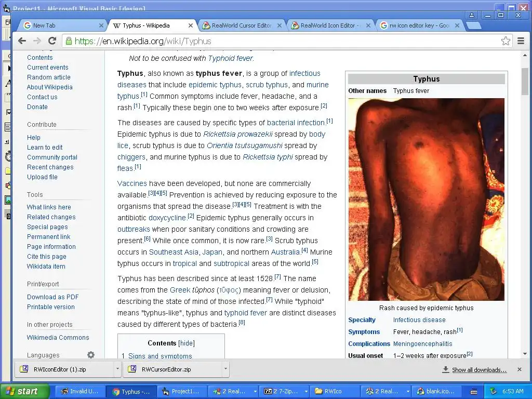The image size is (532, 399).
Task: Open Printable version link
Action: (x=50, y=307)
